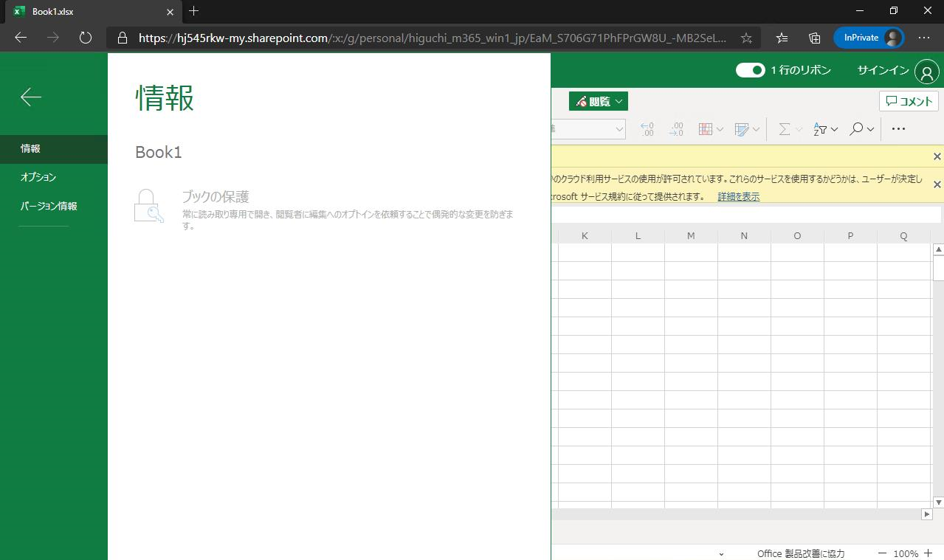Click the ブックの保護 heading text
Image resolution: width=944 pixels, height=560 pixels.
216,196
